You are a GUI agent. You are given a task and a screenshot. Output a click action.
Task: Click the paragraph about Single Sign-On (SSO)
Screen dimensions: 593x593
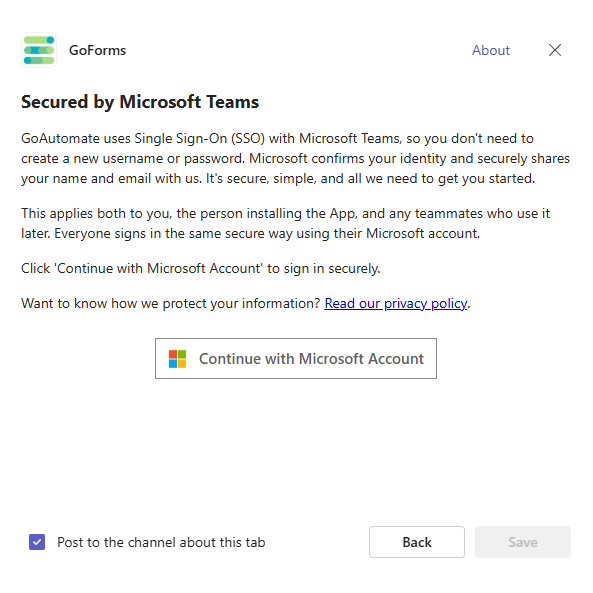295,158
